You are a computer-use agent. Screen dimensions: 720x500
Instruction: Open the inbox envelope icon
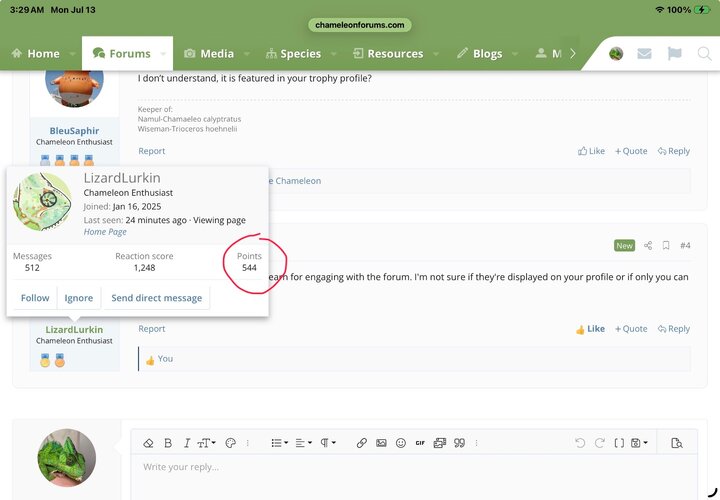(x=644, y=54)
